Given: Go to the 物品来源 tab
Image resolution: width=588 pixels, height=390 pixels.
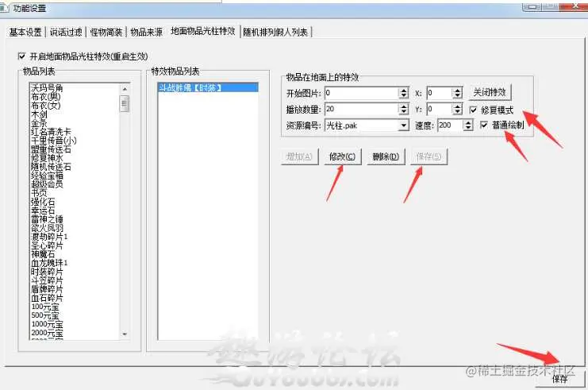Looking at the screenshot, I should click(x=147, y=33).
